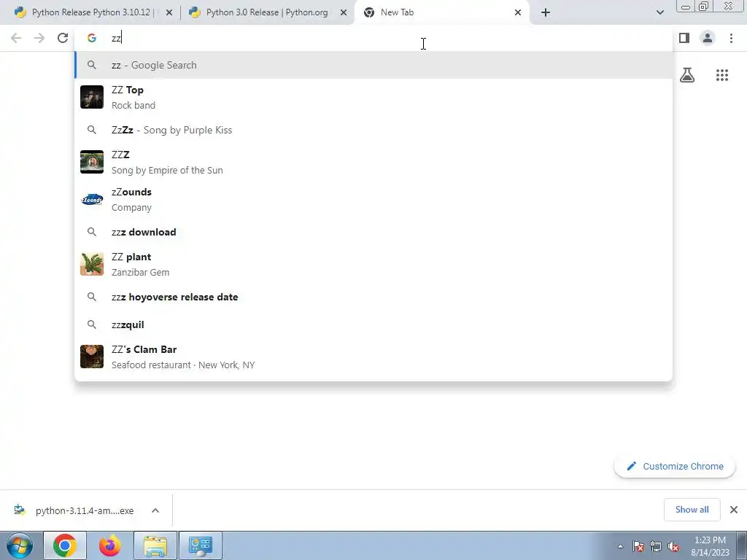This screenshot has width=747, height=560.
Task: Select 'zzz hoyoverse release date' suggestion
Action: pos(373,297)
